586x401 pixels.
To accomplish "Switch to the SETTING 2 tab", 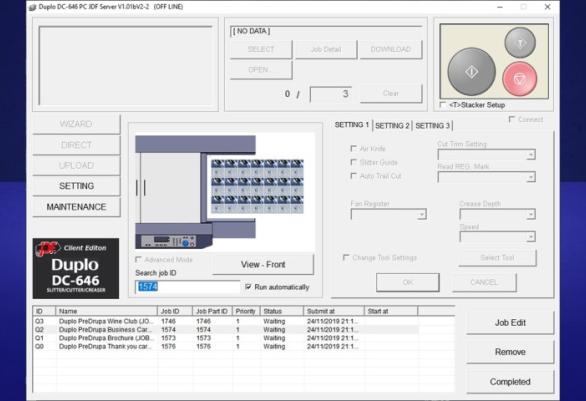I will 392,126.
